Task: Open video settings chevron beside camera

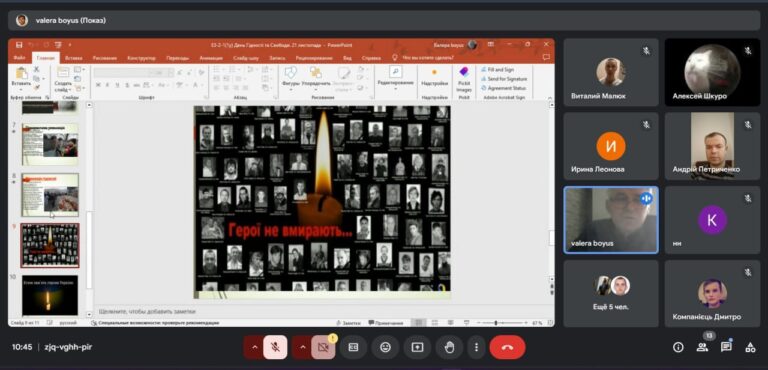Action: pos(302,347)
